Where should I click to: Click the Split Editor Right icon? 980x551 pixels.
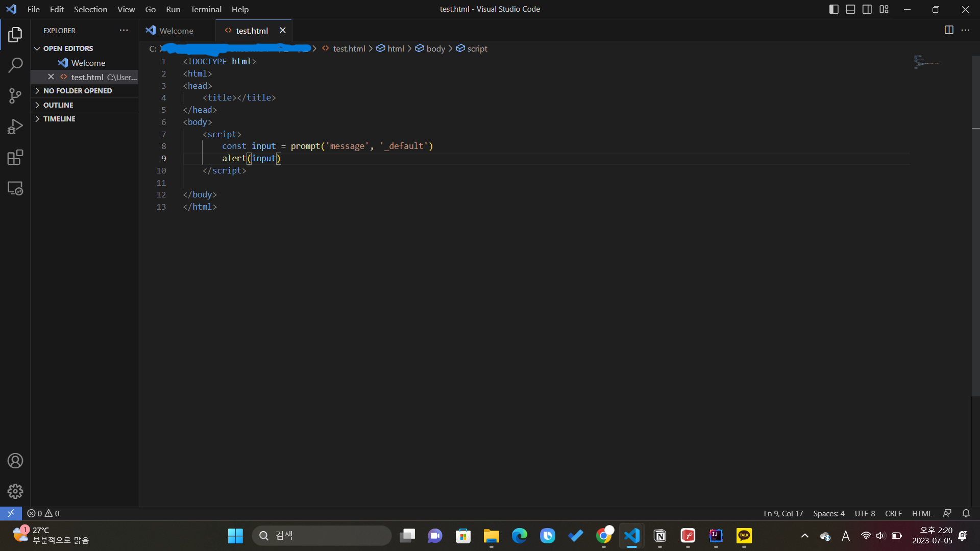click(x=949, y=30)
